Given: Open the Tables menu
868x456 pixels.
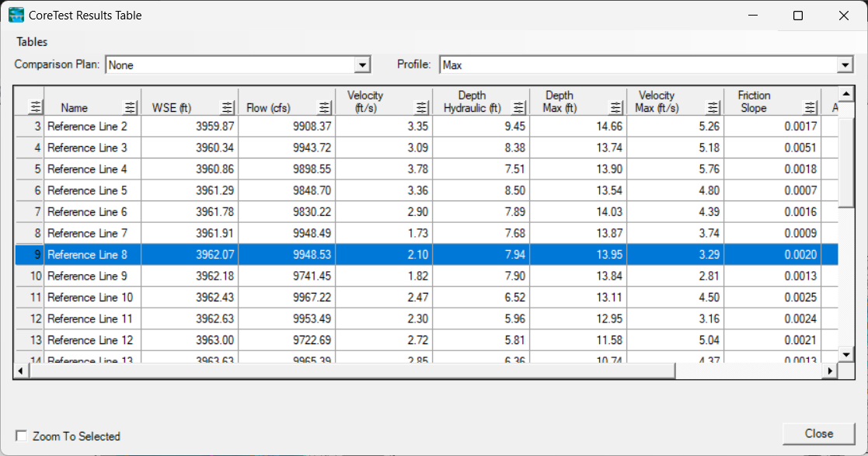Looking at the screenshot, I should click(32, 42).
